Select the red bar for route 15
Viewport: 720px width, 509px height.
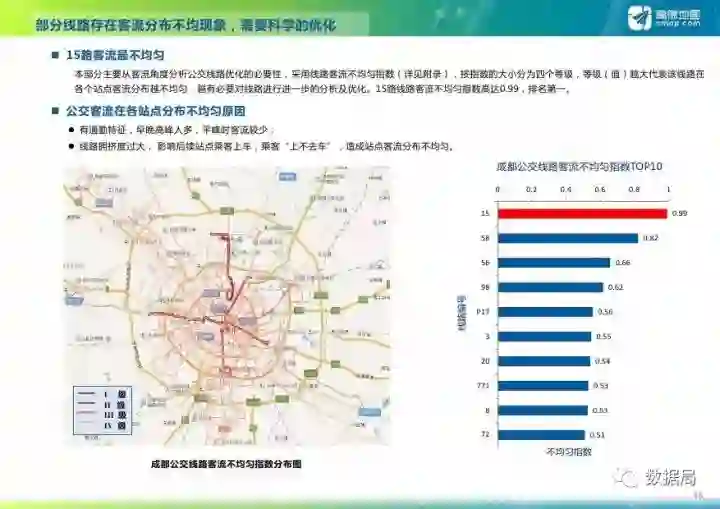coord(583,214)
